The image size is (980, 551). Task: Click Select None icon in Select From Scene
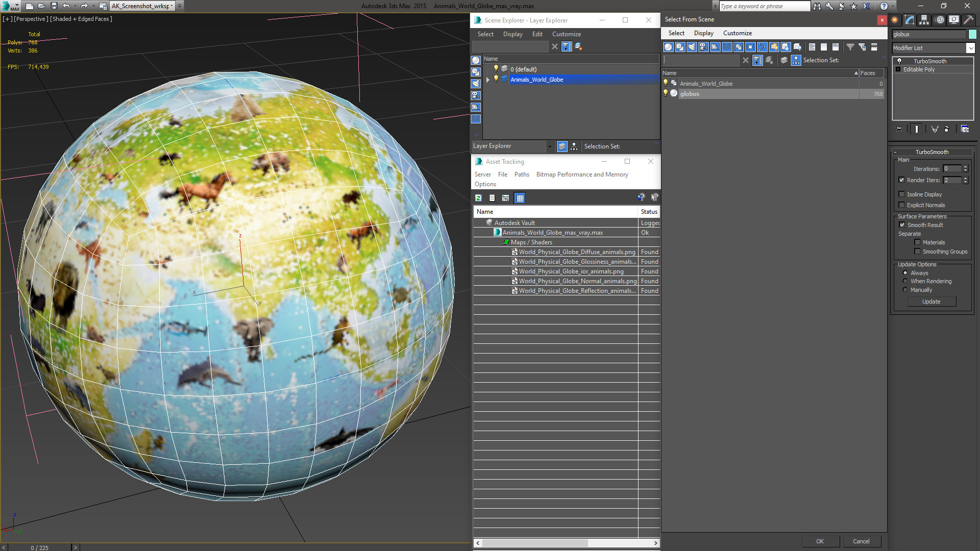[x=824, y=47]
